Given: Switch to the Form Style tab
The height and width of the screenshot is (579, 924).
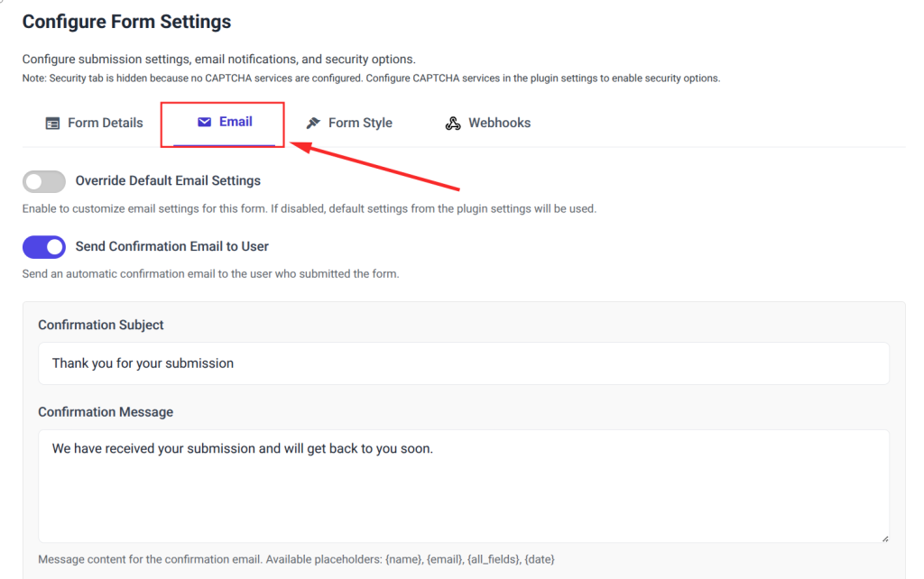Looking at the screenshot, I should 349,123.
